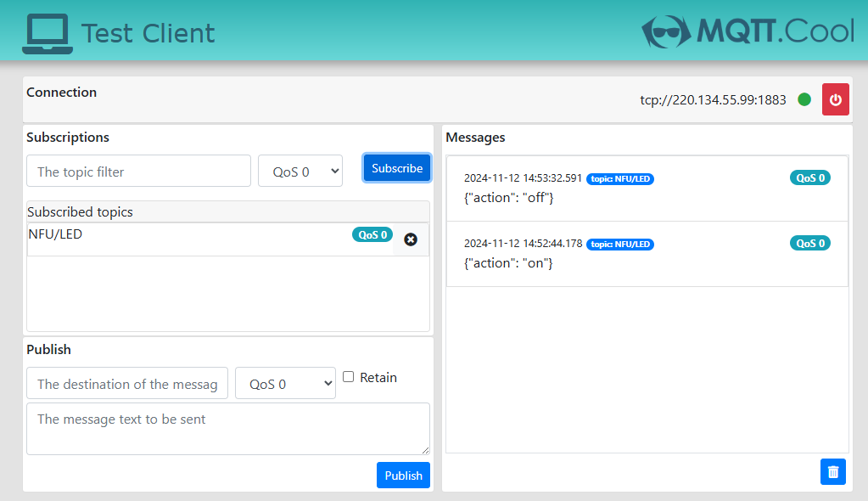Click the Subscribe button

coord(397,168)
